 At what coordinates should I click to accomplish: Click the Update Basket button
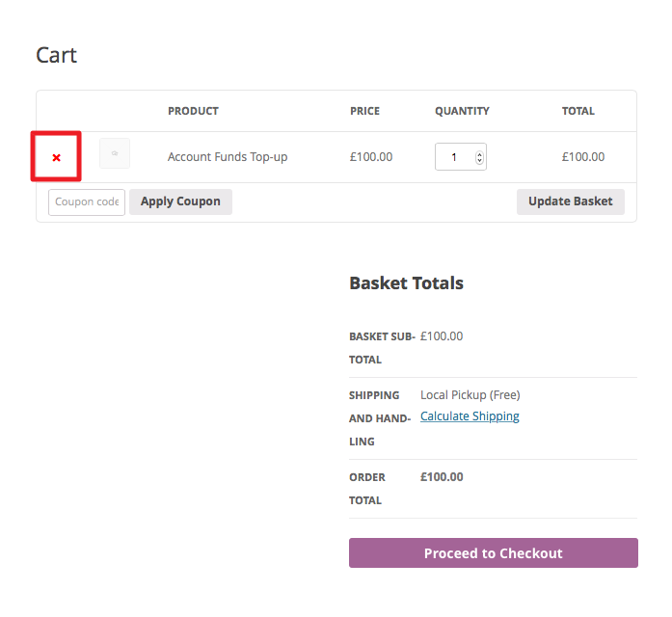tap(571, 201)
